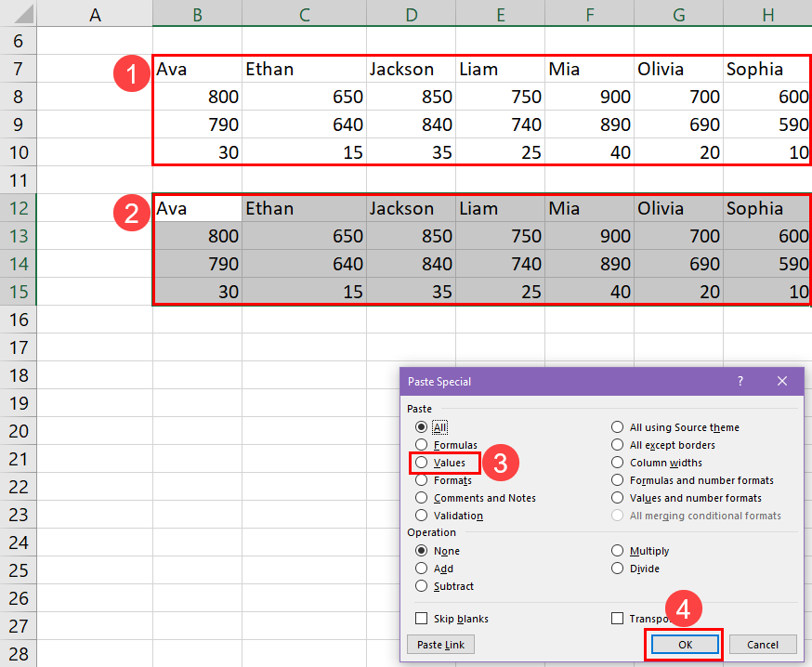Click cell with Jackson in row 7

[412, 69]
